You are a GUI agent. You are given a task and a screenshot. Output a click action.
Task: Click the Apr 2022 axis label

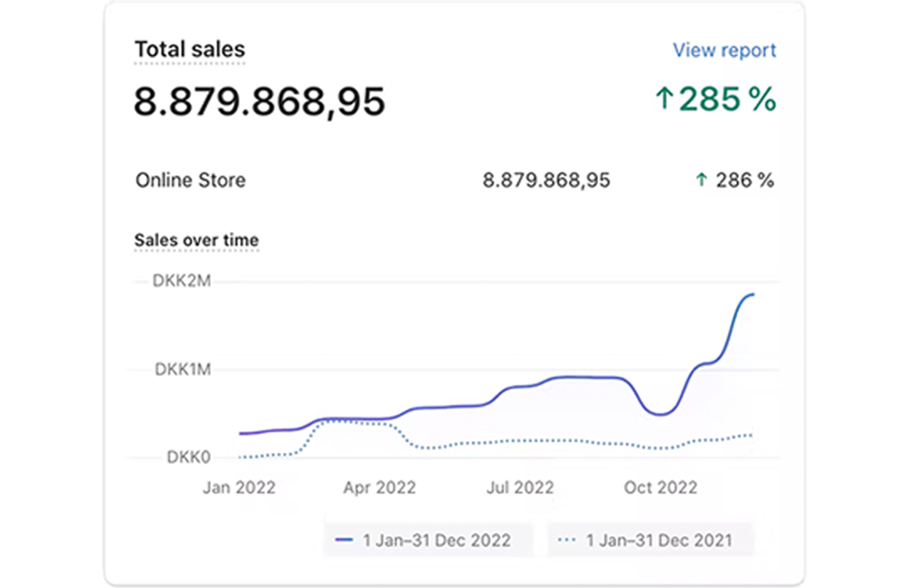coord(379,487)
